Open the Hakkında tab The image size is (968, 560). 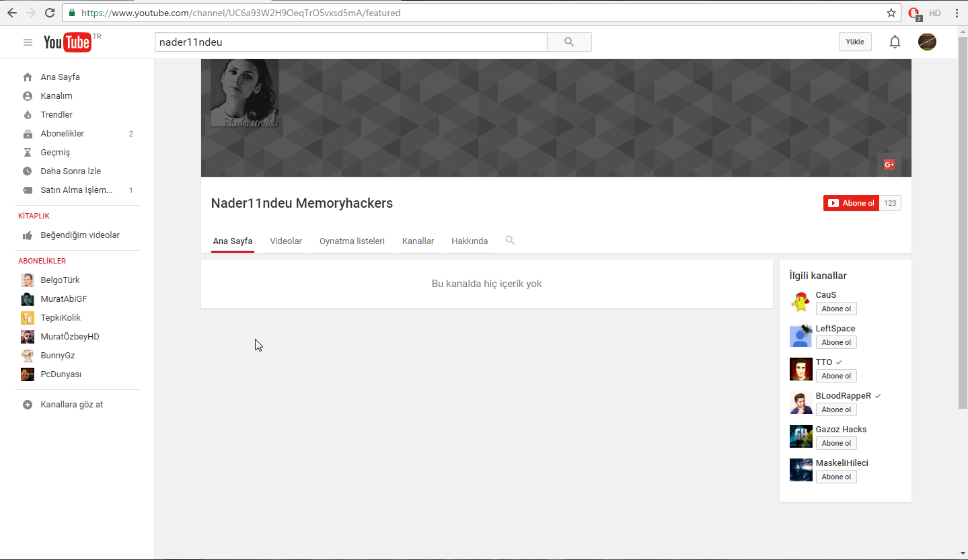[470, 241]
